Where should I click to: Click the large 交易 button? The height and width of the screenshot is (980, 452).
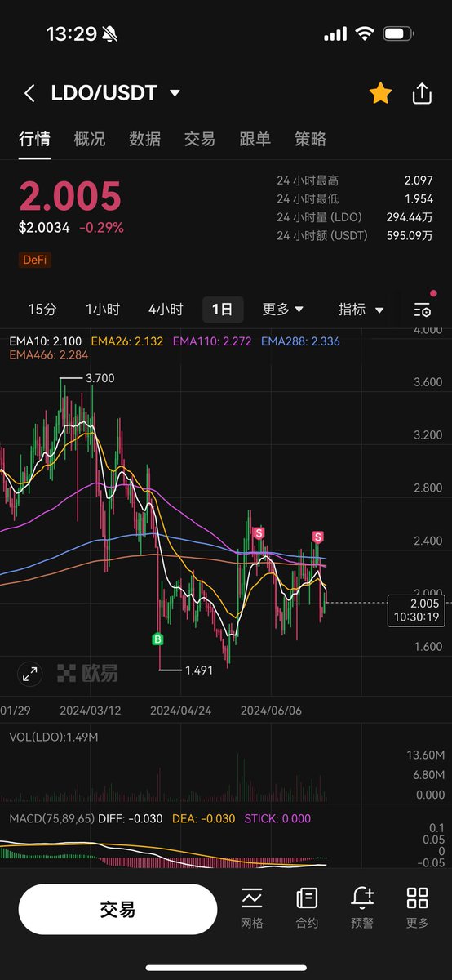click(x=117, y=910)
